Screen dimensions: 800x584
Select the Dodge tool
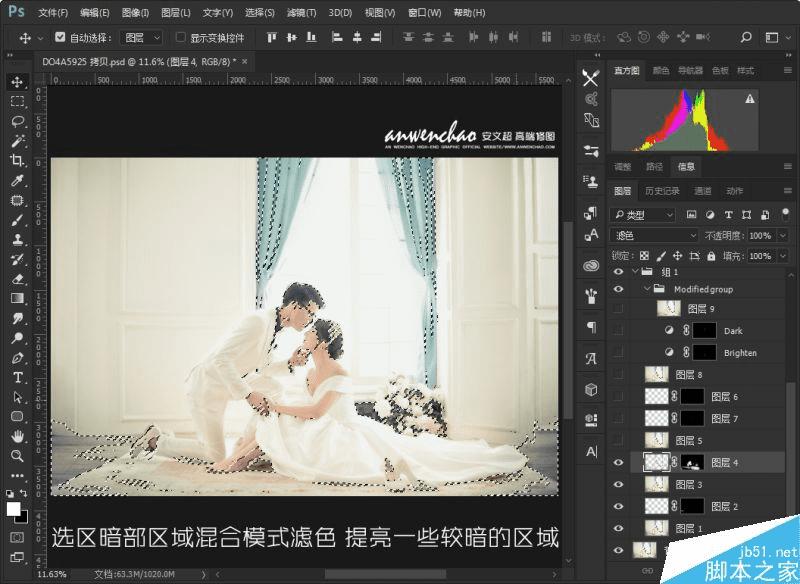17,338
